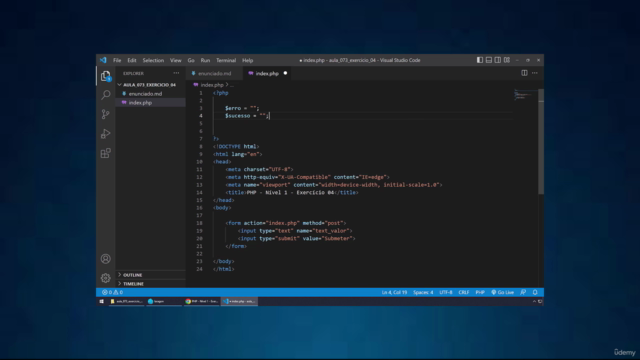Expand the OUTLINE section
The height and width of the screenshot is (360, 640).
151,275
